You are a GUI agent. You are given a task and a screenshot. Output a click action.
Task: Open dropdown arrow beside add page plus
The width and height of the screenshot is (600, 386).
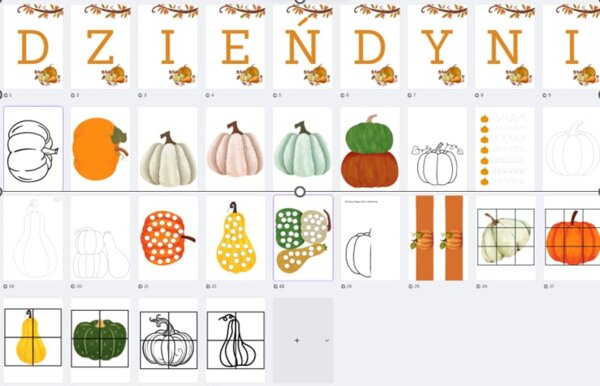(x=327, y=340)
